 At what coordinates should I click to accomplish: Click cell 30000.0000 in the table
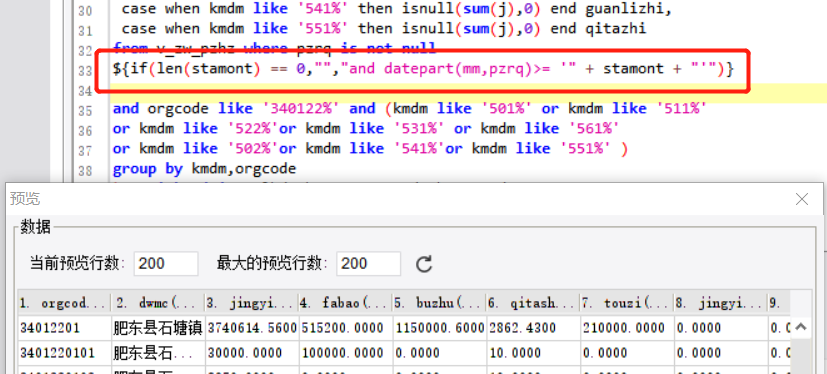pyautogui.click(x=252, y=352)
